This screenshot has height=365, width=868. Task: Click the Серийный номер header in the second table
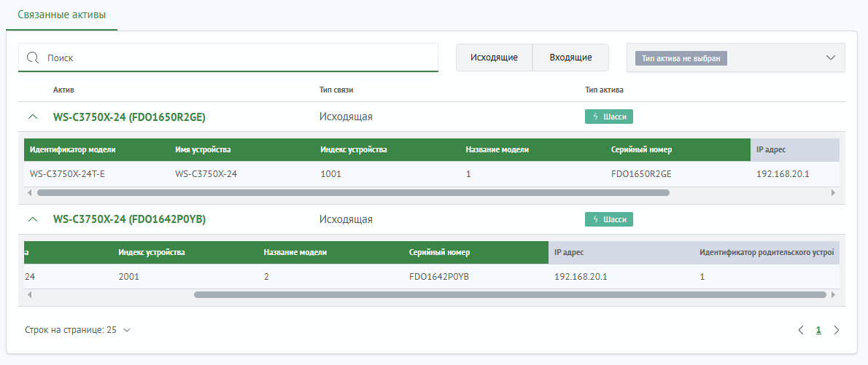[x=440, y=253]
